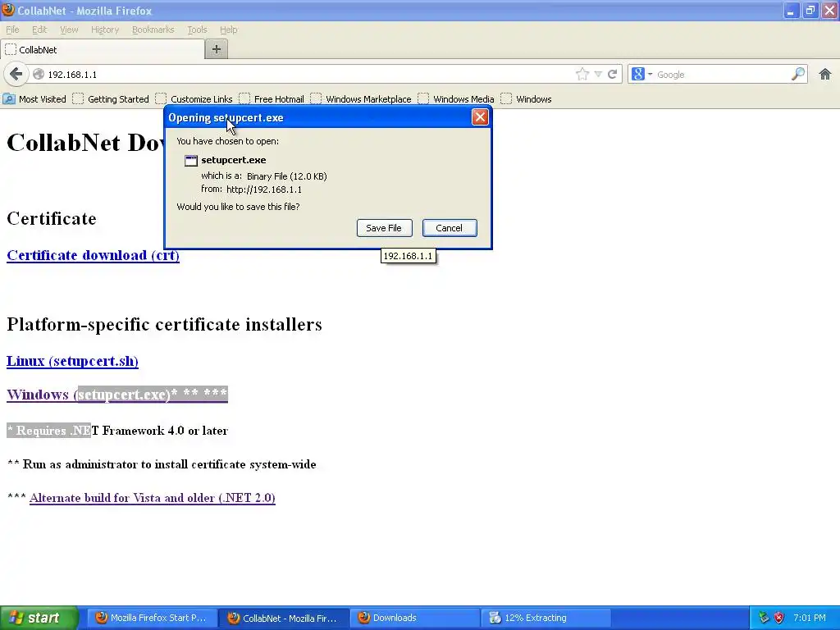Screen dimensions: 840x630
Task: Reload the page with the refresh icon
Action: pos(612,75)
